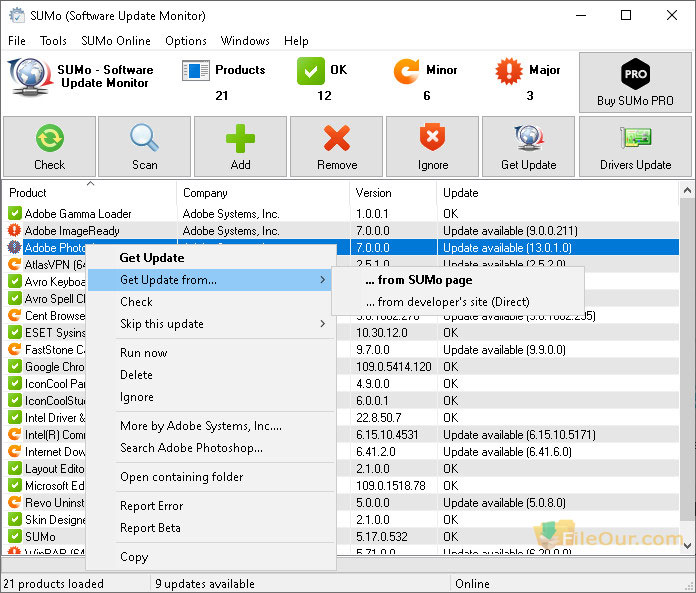Click the status icon beside Adobe Gamma Loader
This screenshot has width=696, height=593.
(x=15, y=213)
